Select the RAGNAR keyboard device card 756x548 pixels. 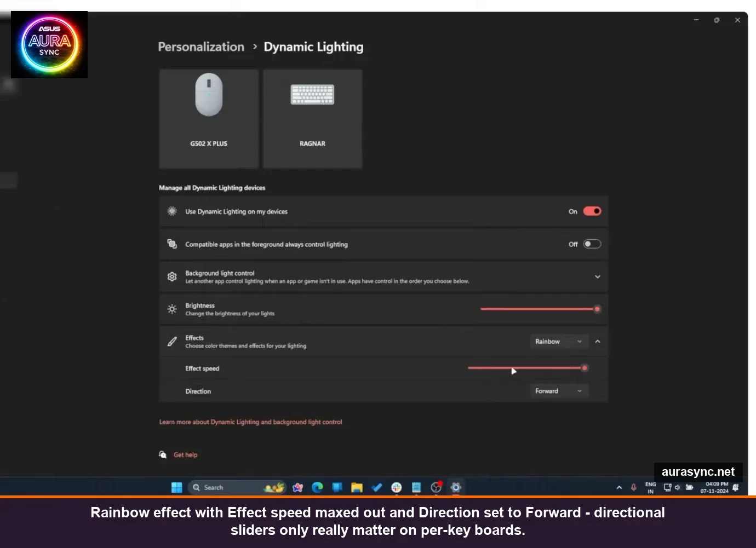pyautogui.click(x=312, y=118)
